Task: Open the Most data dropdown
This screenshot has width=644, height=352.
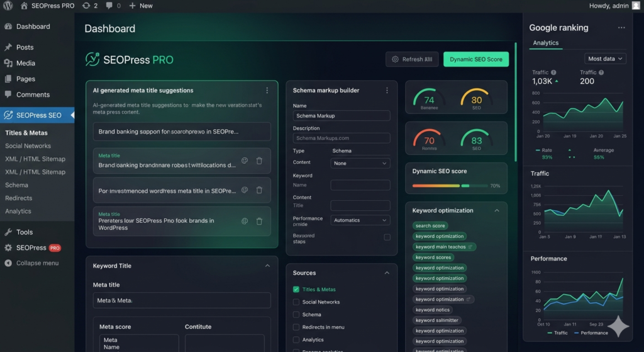Action: 605,59
